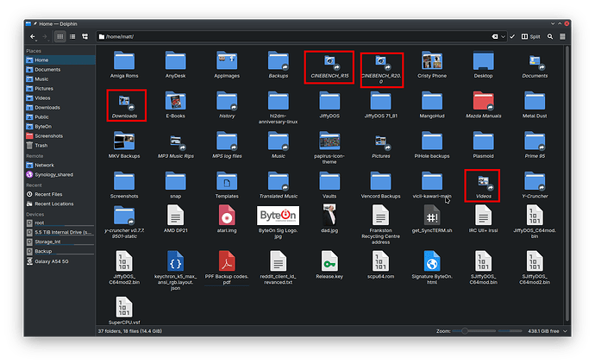Open Galaxy A54 5G device

[60, 261]
